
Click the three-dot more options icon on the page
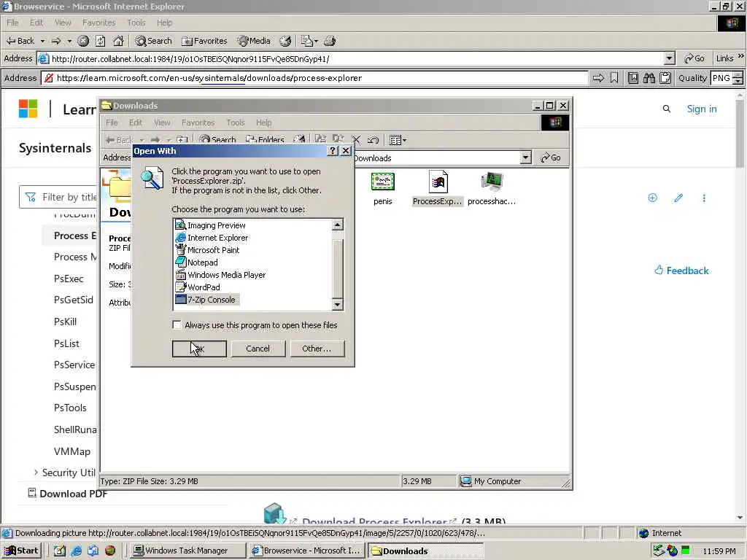(704, 198)
